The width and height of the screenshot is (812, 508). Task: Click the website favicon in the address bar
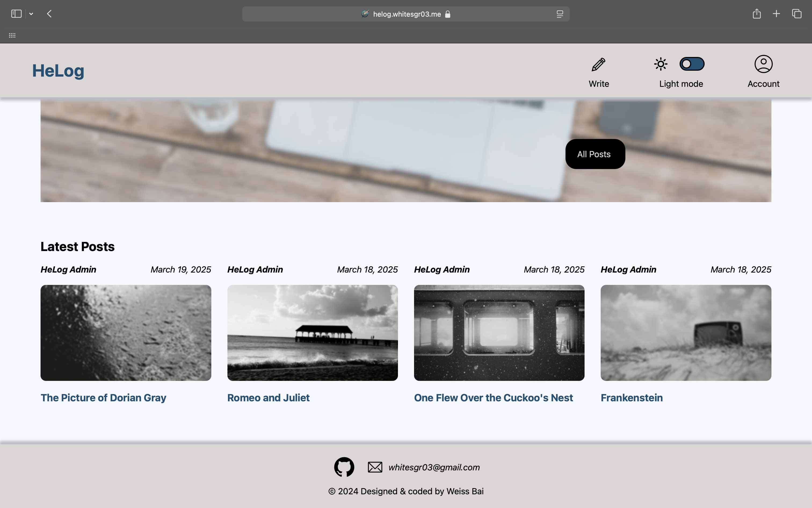365,14
